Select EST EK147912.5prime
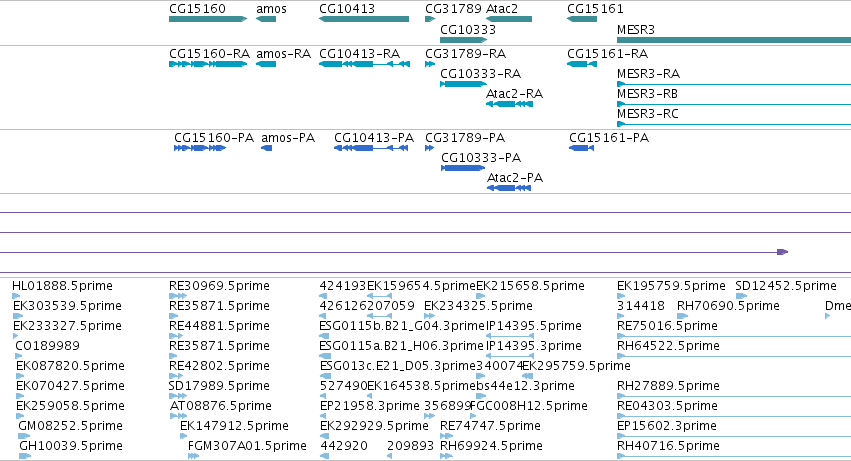This screenshot has width=851, height=461. 234,426
